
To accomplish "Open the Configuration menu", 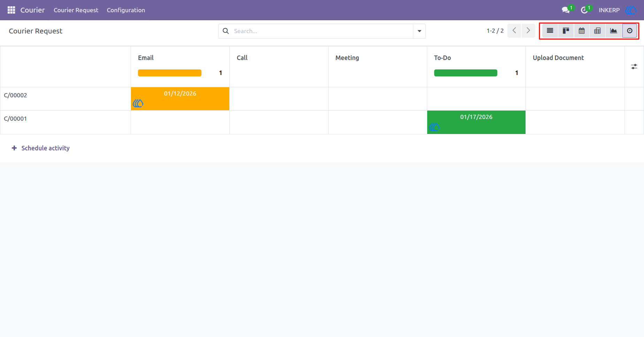I will (x=126, y=10).
